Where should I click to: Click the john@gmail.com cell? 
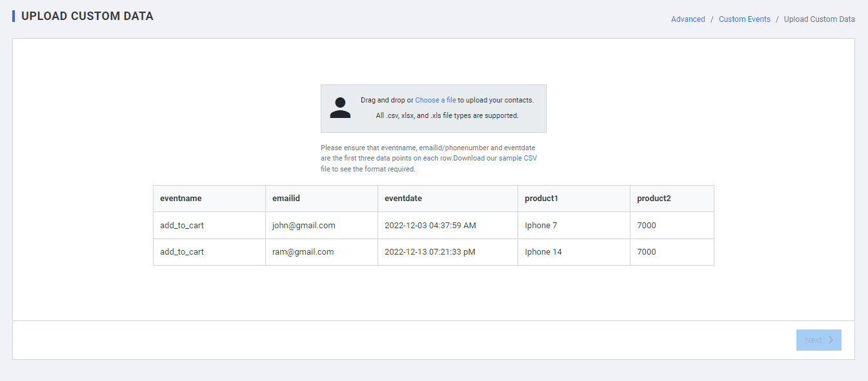coord(303,226)
